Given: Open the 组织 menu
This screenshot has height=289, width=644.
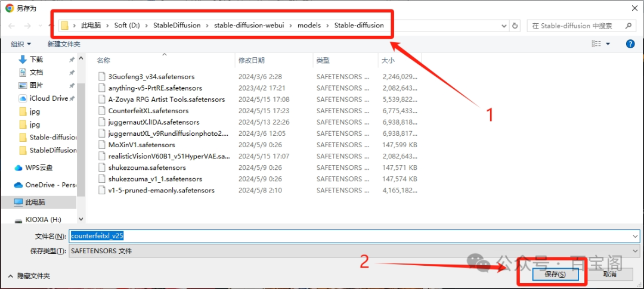Looking at the screenshot, I should 20,44.
